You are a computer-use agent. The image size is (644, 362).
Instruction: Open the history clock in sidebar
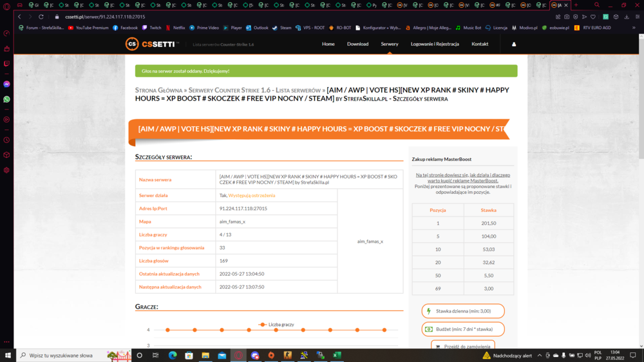coord(6,140)
